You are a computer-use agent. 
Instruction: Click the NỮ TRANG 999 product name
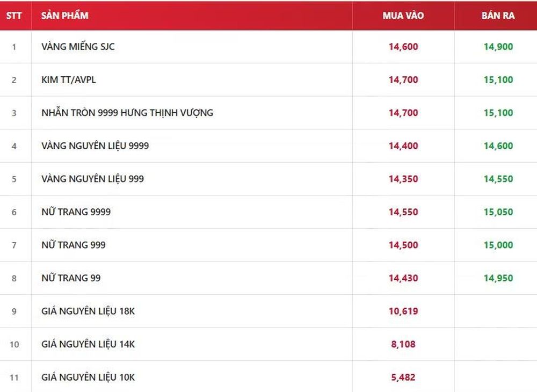(73, 245)
